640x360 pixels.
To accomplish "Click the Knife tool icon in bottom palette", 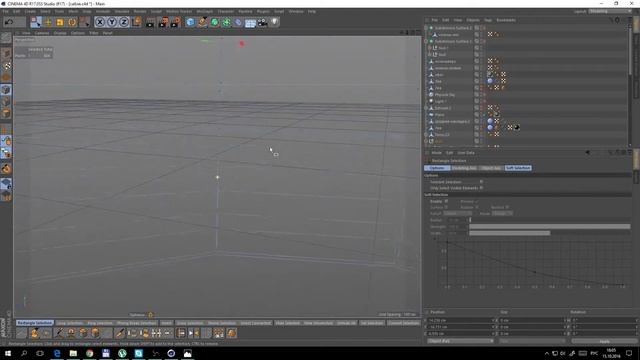I will (119, 333).
